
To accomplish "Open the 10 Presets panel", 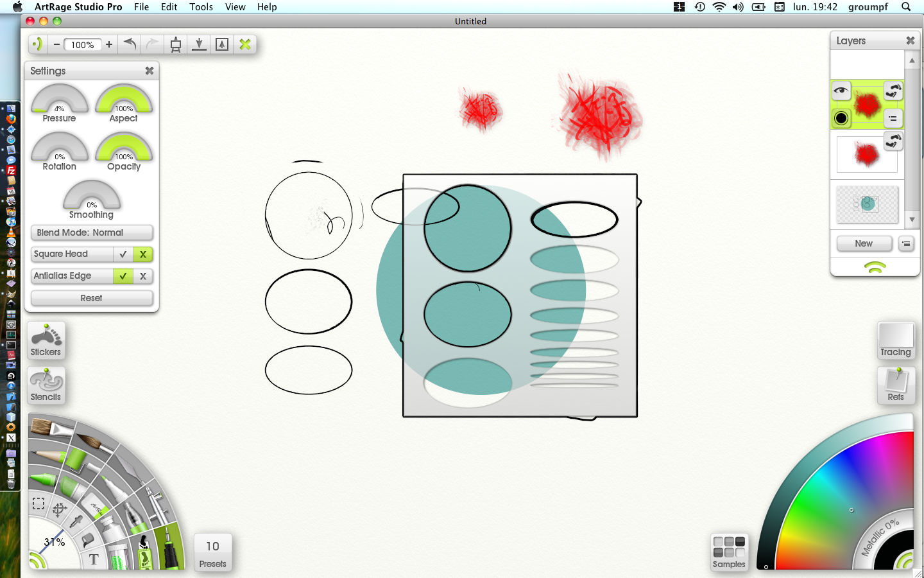I will [x=212, y=552].
